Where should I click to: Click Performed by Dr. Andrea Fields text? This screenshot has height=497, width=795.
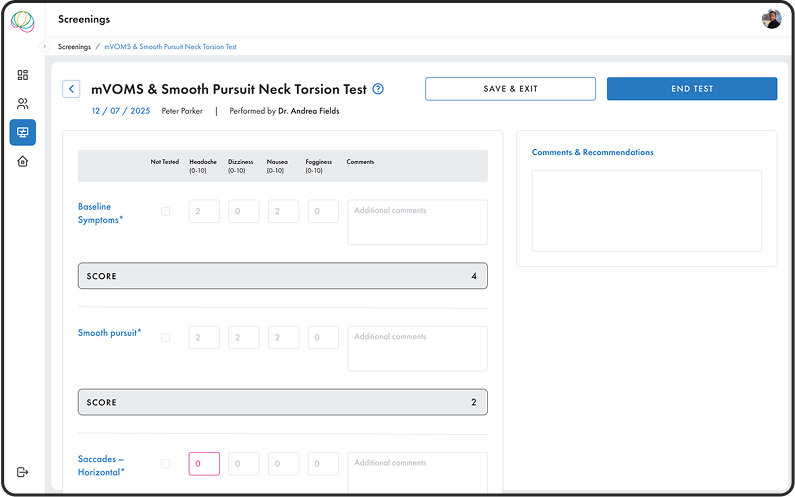[x=284, y=111]
